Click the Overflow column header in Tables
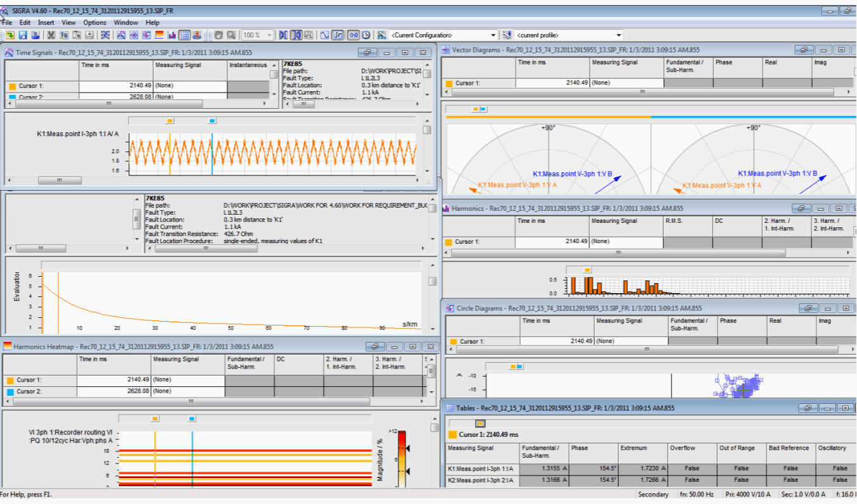This screenshot has width=857, height=504. point(692,451)
